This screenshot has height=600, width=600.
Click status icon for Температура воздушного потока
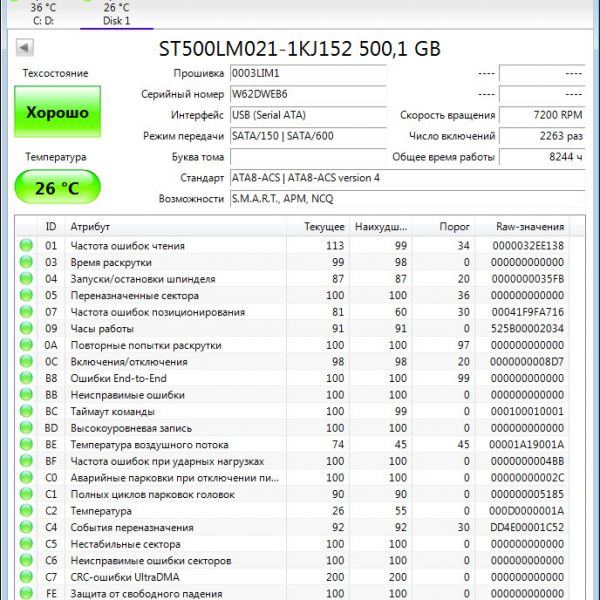[x=26, y=444]
